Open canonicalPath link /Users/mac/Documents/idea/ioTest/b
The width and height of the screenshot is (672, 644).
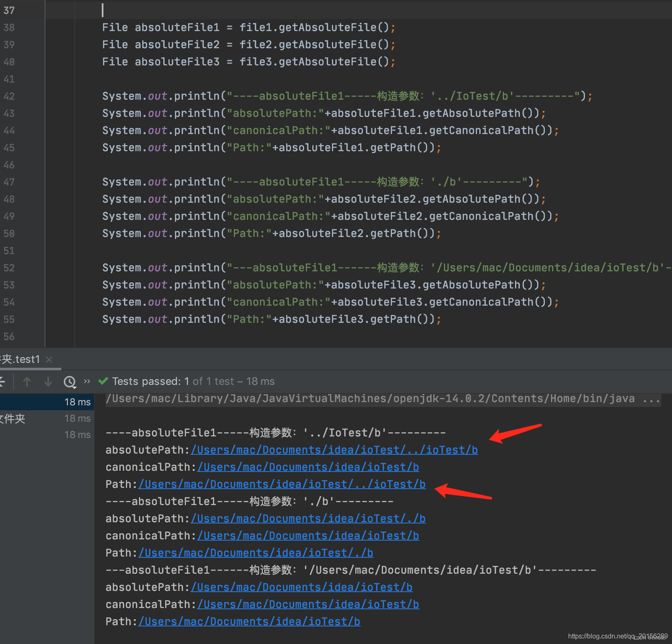pyautogui.click(x=308, y=467)
